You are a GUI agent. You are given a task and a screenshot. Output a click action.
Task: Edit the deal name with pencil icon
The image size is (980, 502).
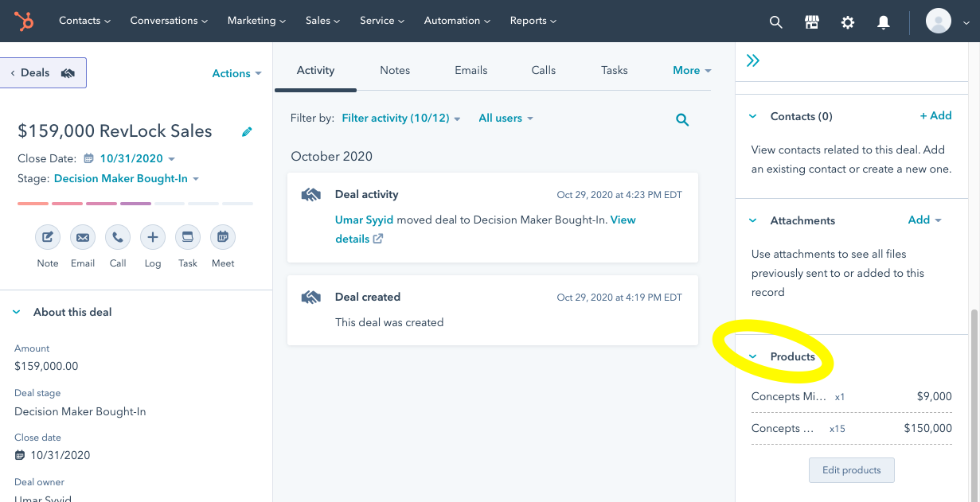247,132
